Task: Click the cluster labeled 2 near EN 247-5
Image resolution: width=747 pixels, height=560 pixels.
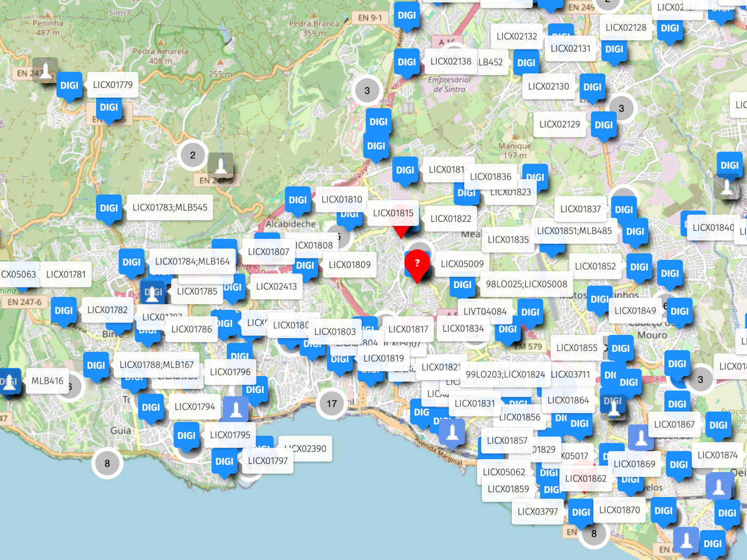Action: point(193,155)
